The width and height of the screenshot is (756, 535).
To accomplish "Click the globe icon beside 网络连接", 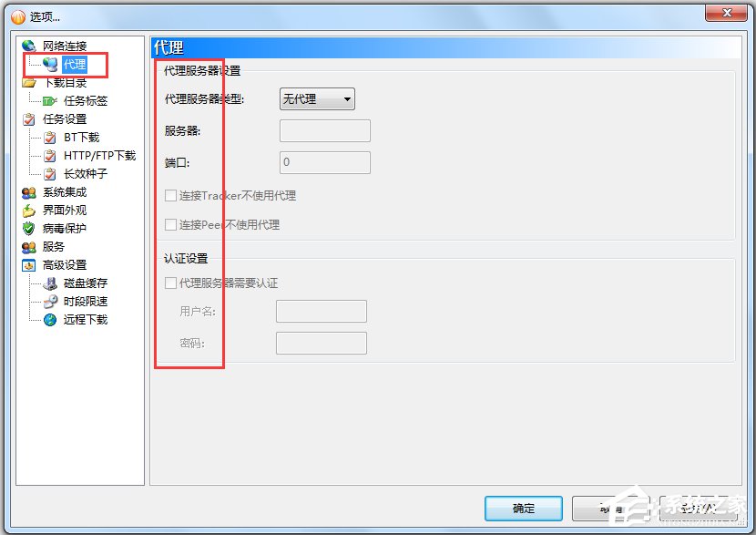I will pos(29,46).
